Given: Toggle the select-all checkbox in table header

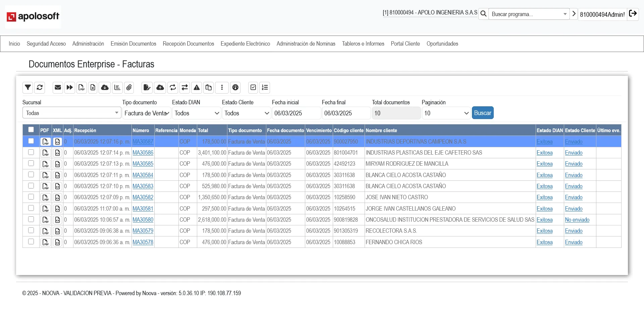Looking at the screenshot, I should [x=31, y=130].
